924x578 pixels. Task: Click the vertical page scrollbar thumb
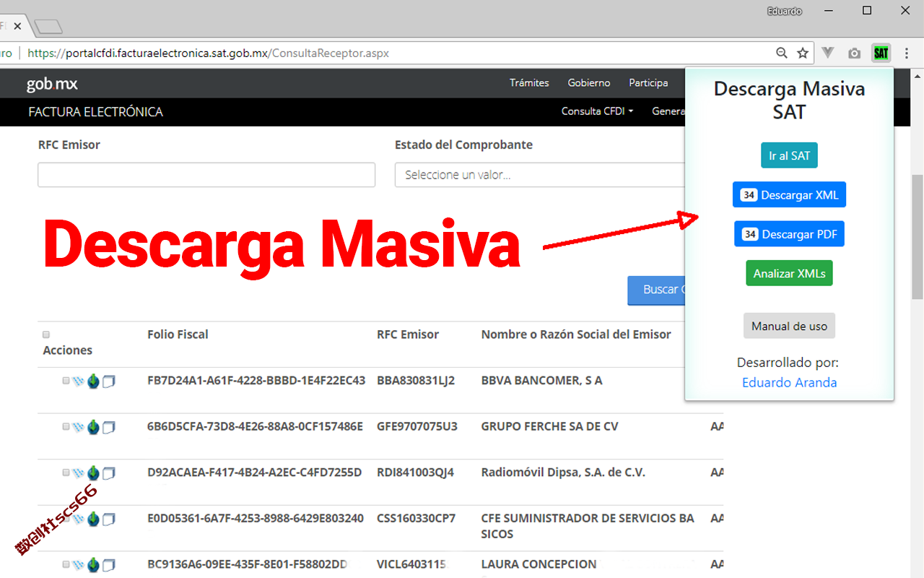pyautogui.click(x=918, y=237)
